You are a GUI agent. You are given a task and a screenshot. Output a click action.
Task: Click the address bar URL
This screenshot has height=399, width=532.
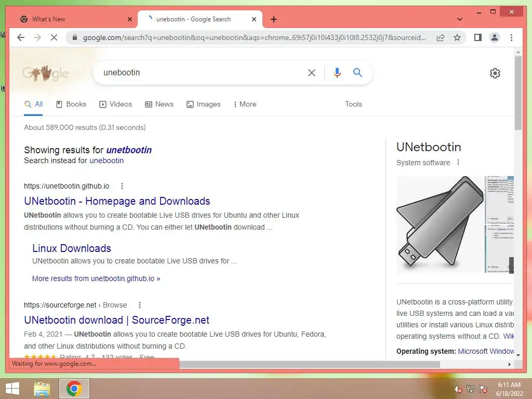tap(255, 37)
